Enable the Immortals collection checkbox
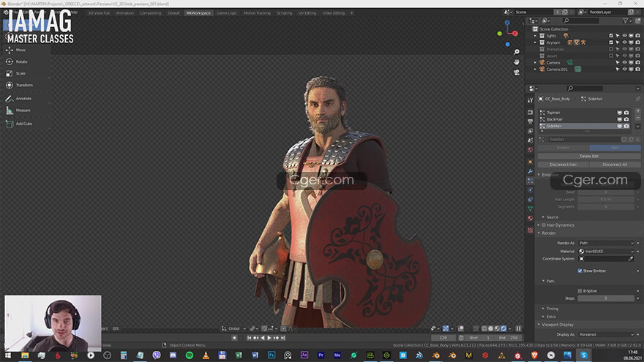 (611, 49)
